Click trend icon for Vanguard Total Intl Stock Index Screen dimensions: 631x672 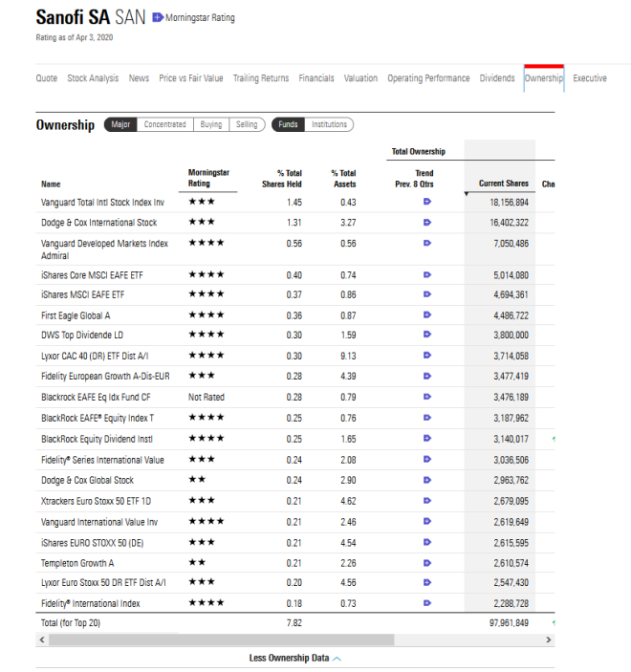426,202
